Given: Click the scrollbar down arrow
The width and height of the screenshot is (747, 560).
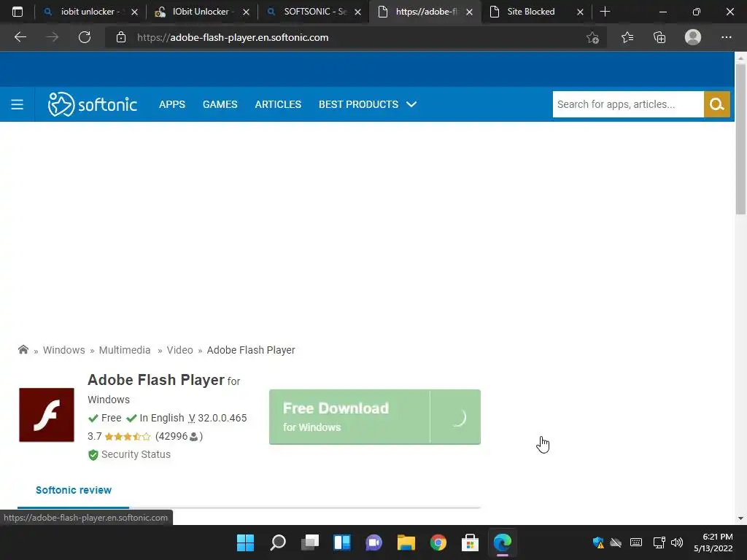Looking at the screenshot, I should coord(740,518).
